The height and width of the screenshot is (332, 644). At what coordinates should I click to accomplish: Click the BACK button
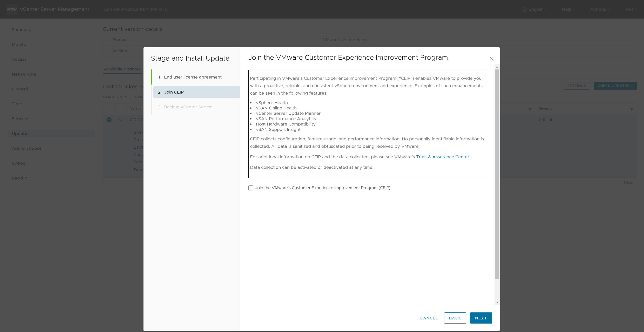tap(455, 318)
